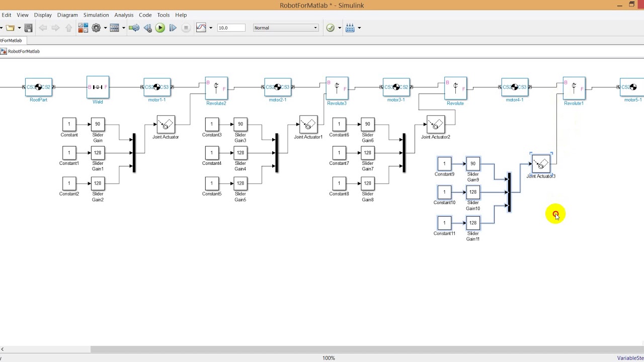
Task: Select the Revolute3 joint block
Action: [x=337, y=88]
